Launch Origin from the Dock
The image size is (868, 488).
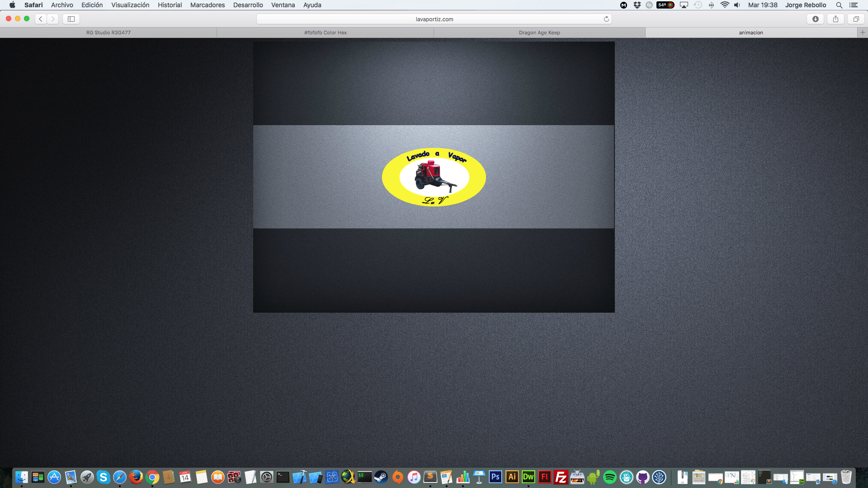point(397,477)
